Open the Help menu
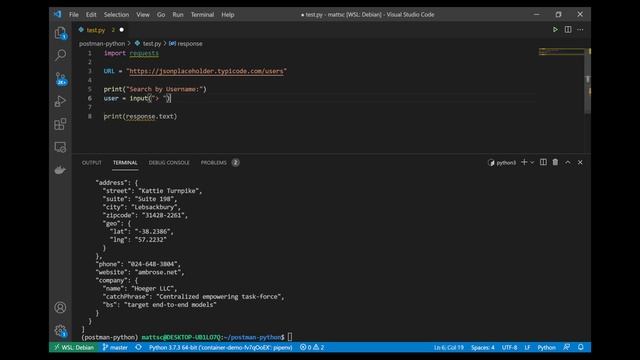This screenshot has height=360, width=640. (228, 15)
